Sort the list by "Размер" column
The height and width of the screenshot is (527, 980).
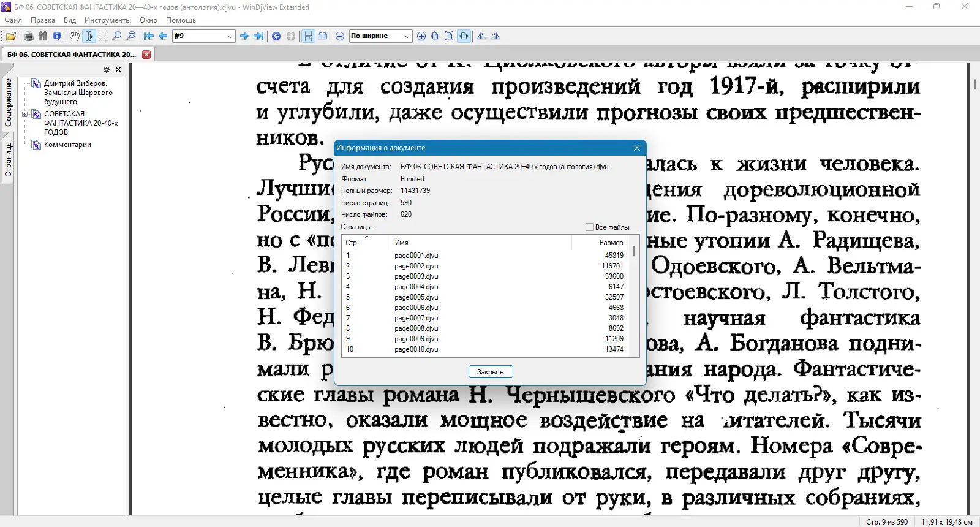[611, 243]
